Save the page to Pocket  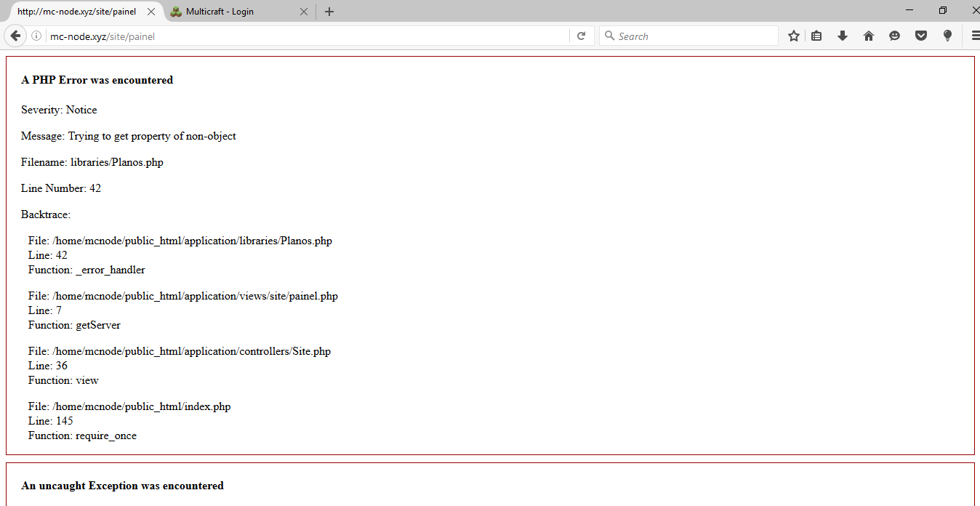tap(921, 36)
